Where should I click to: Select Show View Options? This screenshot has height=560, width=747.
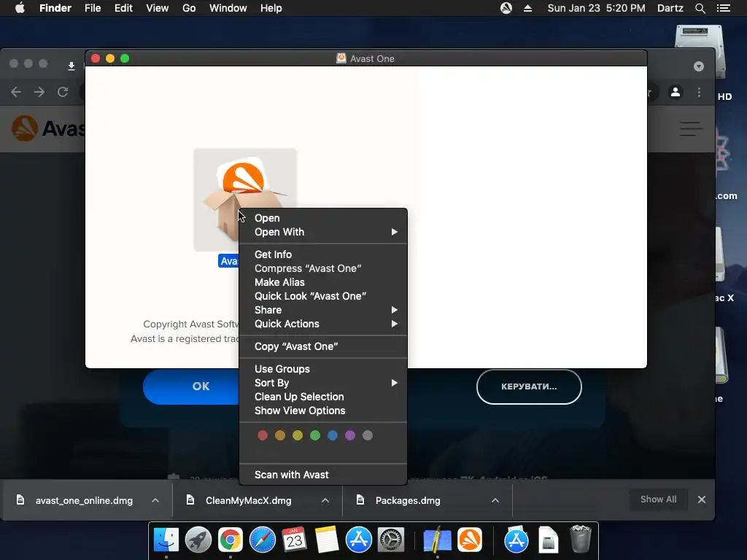(x=323, y=411)
